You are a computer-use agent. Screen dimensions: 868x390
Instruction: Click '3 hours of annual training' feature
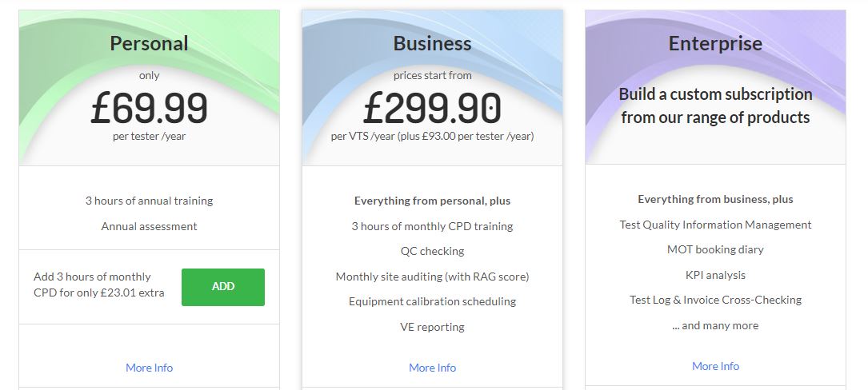pyautogui.click(x=149, y=201)
